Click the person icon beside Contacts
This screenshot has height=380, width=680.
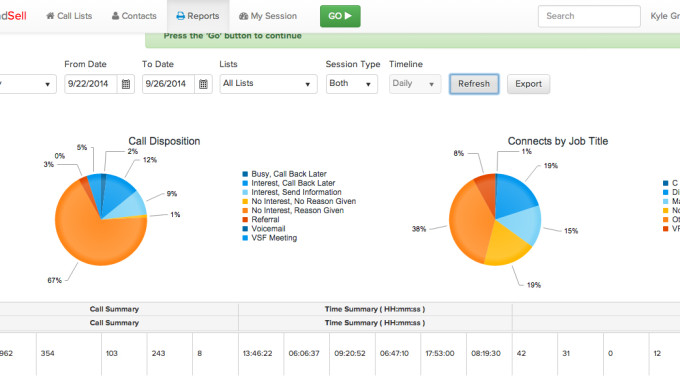click(x=115, y=16)
